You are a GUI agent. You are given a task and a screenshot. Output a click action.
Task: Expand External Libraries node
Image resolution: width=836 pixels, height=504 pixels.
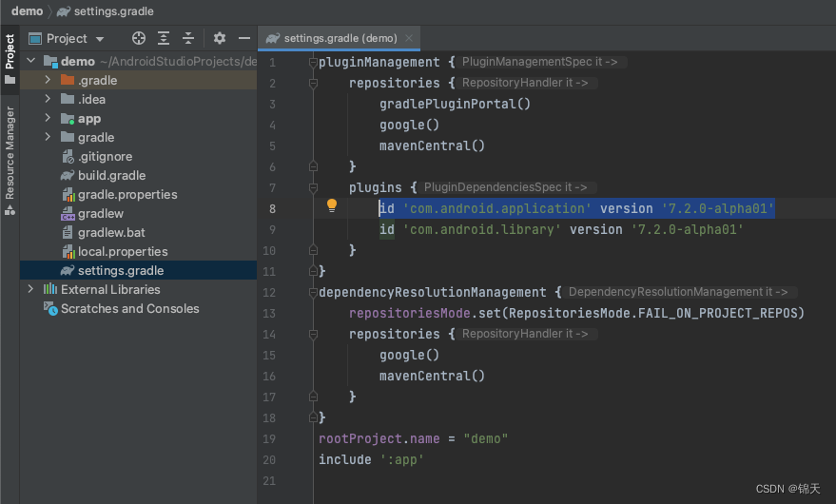pos(31,289)
